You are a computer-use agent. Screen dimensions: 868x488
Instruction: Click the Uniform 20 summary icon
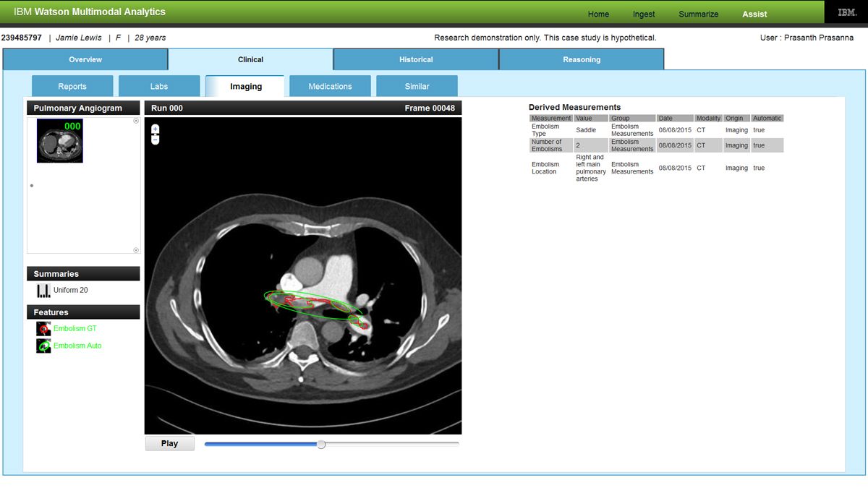(43, 291)
